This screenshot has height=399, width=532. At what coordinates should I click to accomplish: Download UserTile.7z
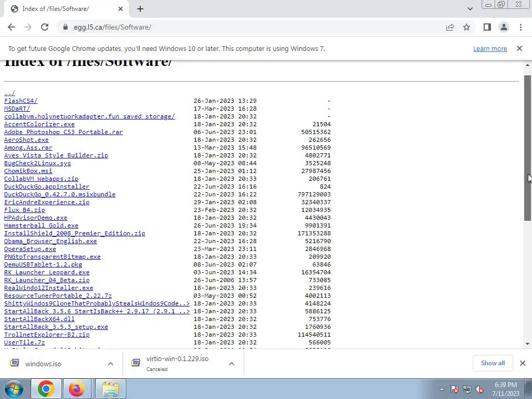[x=24, y=343]
